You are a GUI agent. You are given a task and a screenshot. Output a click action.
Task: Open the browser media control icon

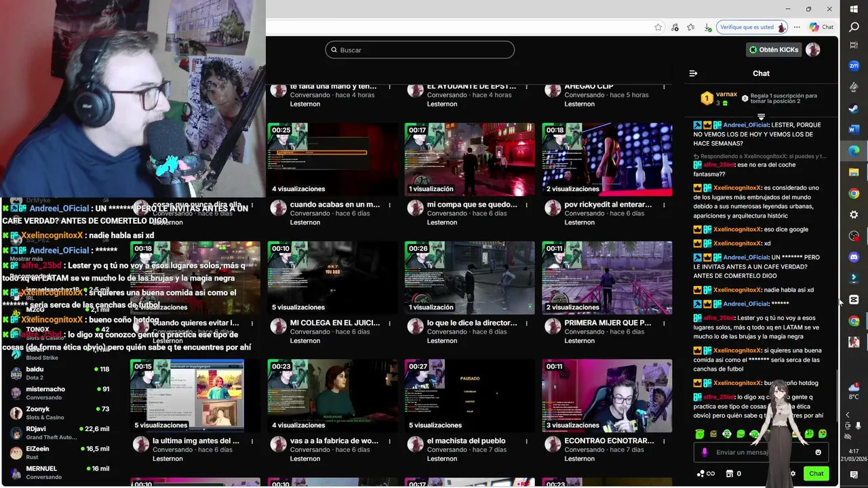tap(675, 27)
